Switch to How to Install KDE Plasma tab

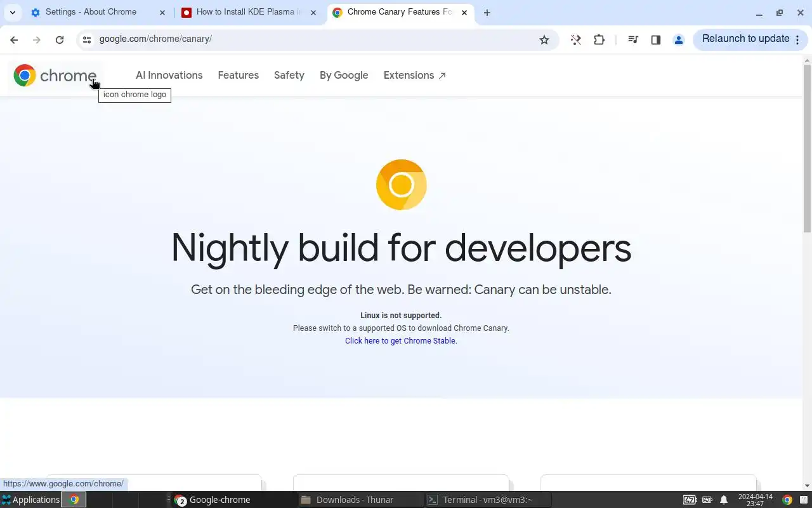tap(248, 12)
